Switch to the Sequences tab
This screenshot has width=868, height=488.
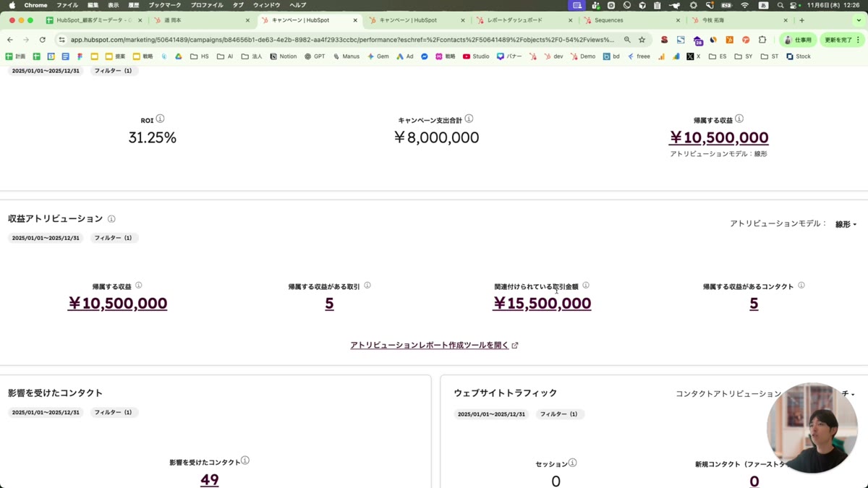(x=608, y=20)
